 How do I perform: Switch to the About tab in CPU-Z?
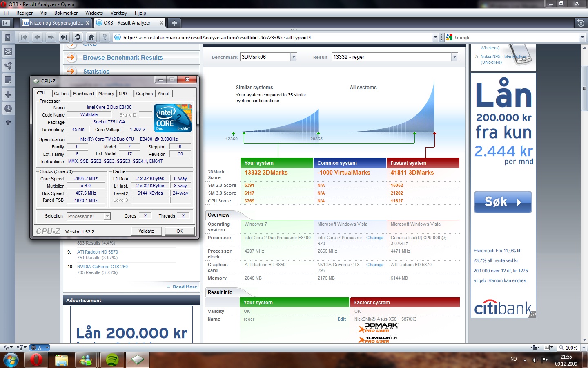tap(164, 94)
